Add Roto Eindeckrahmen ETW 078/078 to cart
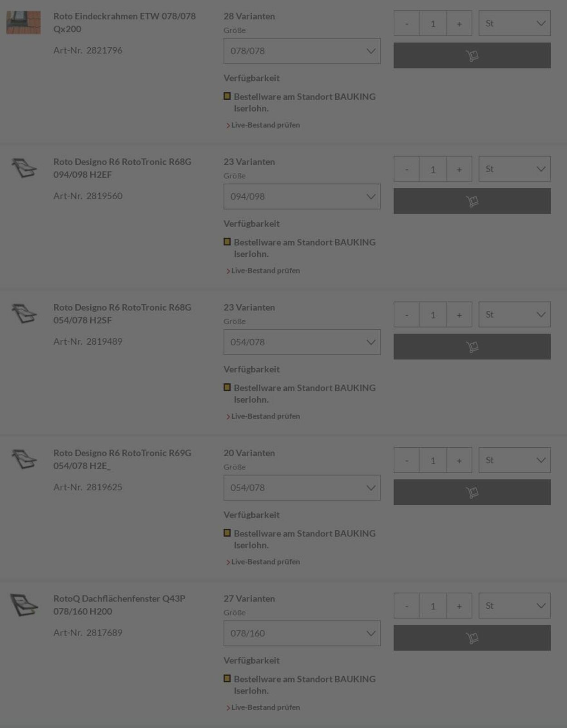The image size is (567, 728). pyautogui.click(x=472, y=55)
